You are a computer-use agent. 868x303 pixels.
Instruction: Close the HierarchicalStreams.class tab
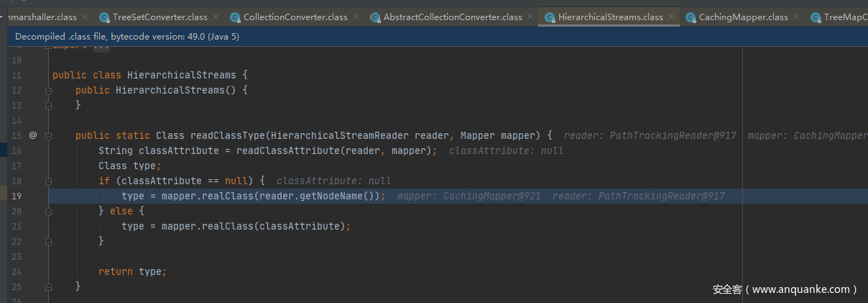[671, 17]
